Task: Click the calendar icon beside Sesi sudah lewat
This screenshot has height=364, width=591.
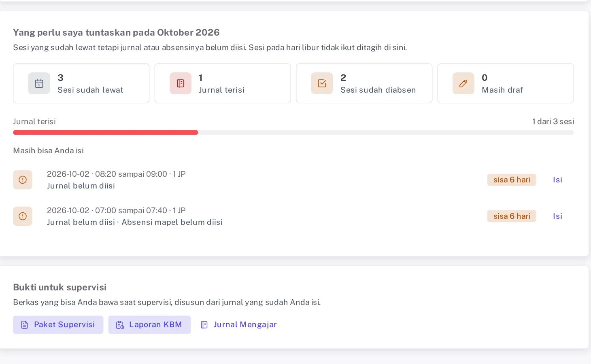Action: coord(39,83)
